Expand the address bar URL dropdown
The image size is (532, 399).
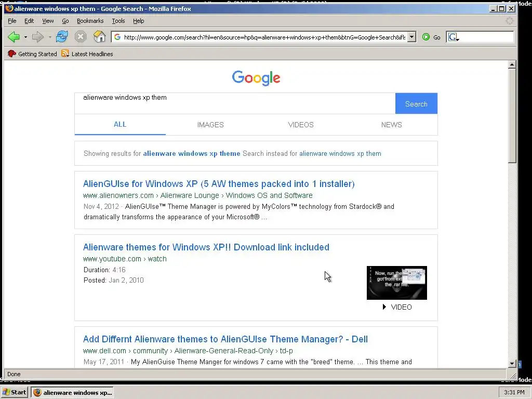click(411, 37)
